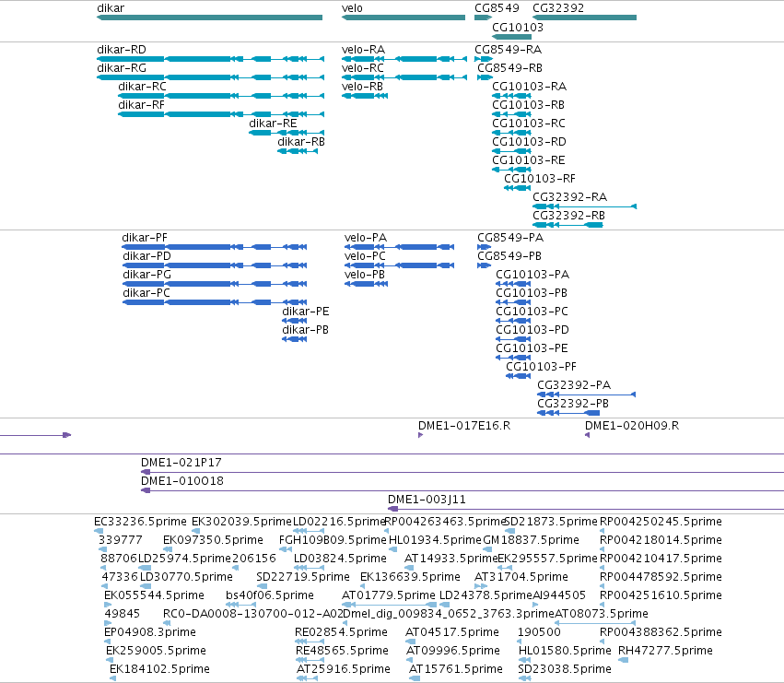Click the CG32392 gene bar
This screenshot has height=683, width=784.
[584, 18]
